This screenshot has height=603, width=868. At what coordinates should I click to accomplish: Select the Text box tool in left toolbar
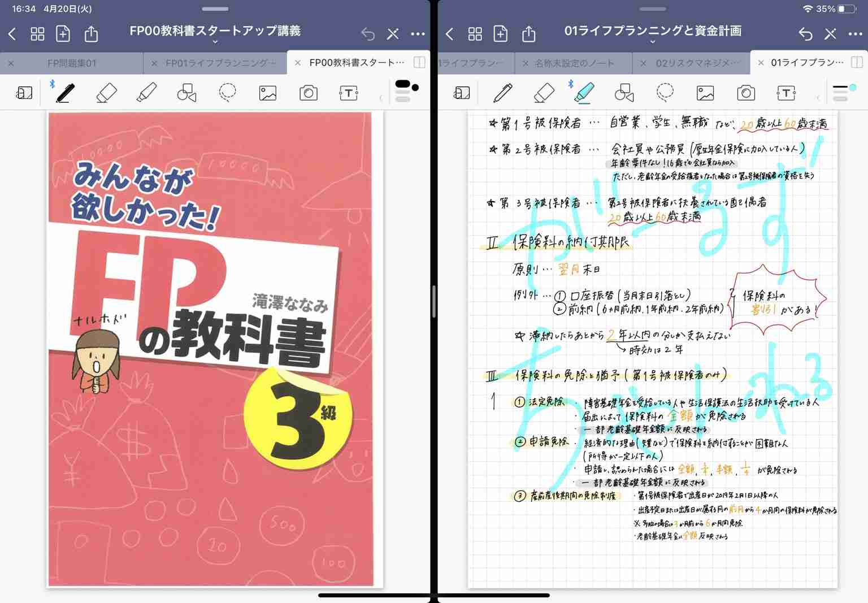(x=349, y=93)
